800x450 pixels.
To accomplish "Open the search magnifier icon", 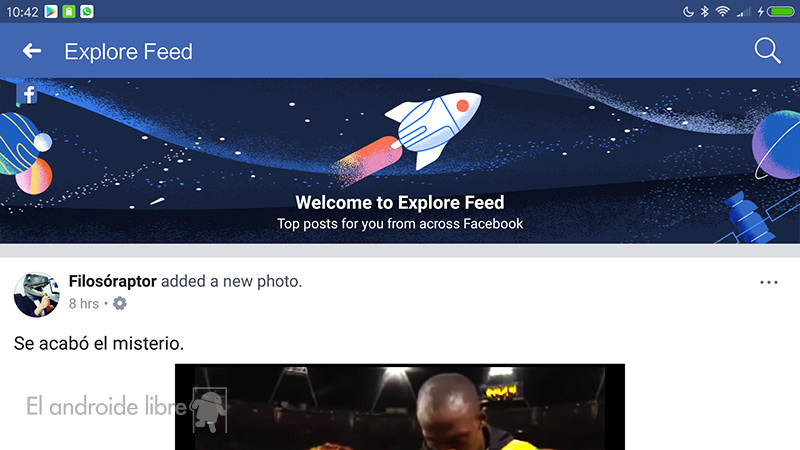I will (767, 51).
